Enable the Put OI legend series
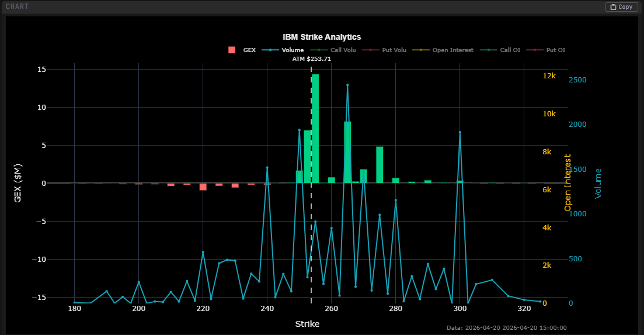Screen dimensions: 644x335 [545, 50]
